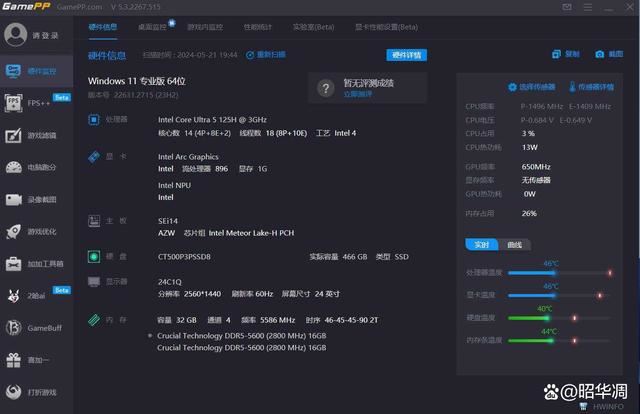Screen dimensions: 640x414
Task: Click the 游戏滤镜 sidebar icon
Action: [16, 135]
